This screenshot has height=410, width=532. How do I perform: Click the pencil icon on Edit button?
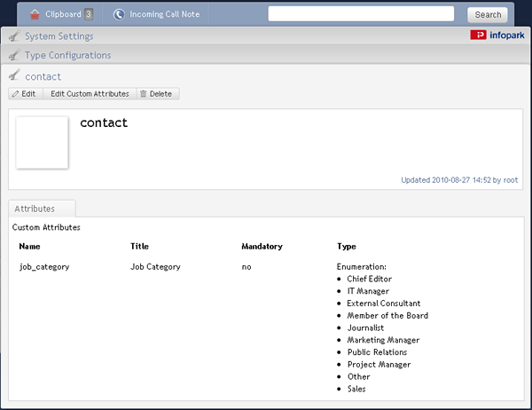[x=16, y=94]
